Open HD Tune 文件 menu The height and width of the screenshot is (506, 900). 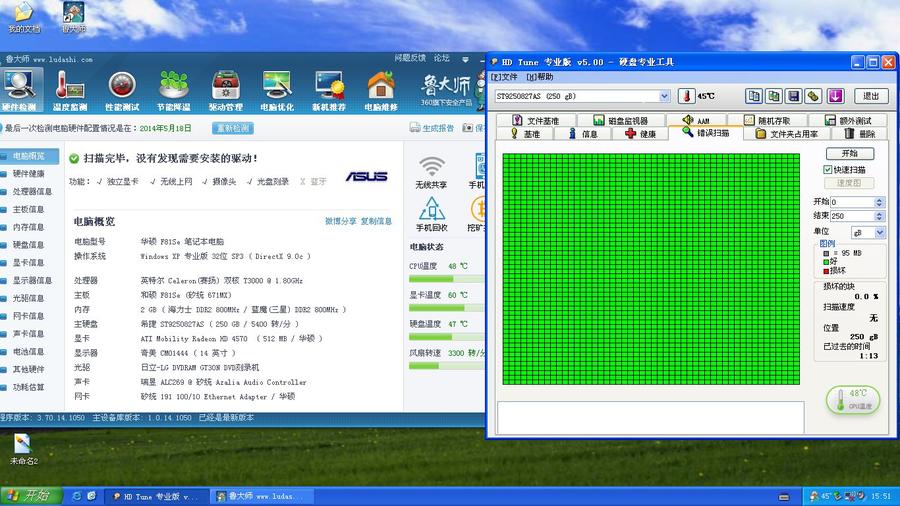[503, 77]
